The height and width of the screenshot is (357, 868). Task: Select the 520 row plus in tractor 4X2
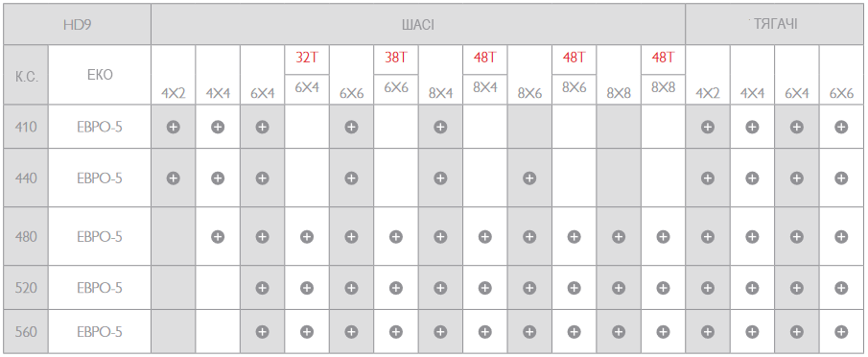click(x=708, y=288)
